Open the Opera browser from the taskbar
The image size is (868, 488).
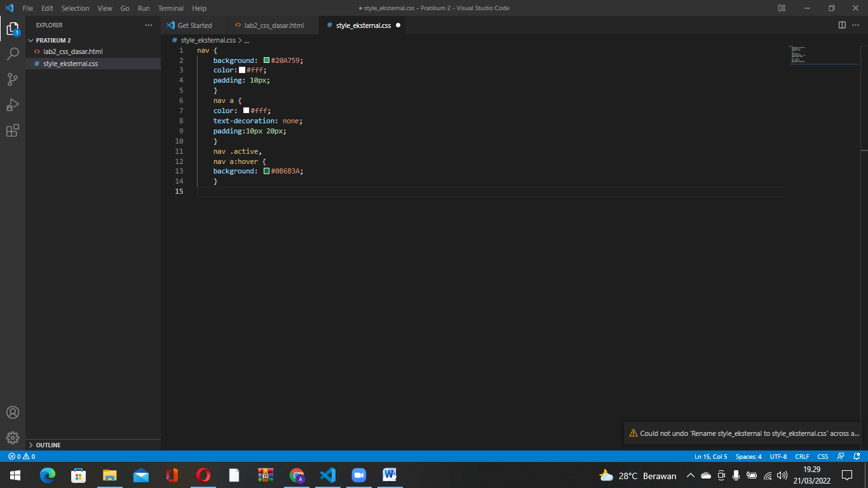(x=203, y=475)
